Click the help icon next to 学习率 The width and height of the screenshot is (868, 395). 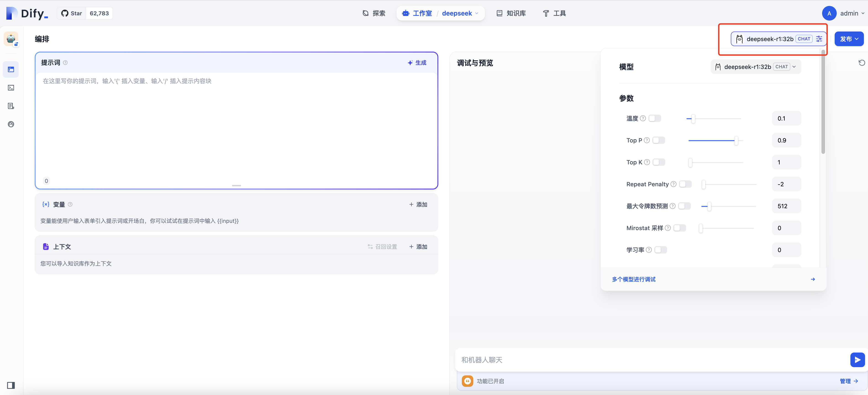649,250
